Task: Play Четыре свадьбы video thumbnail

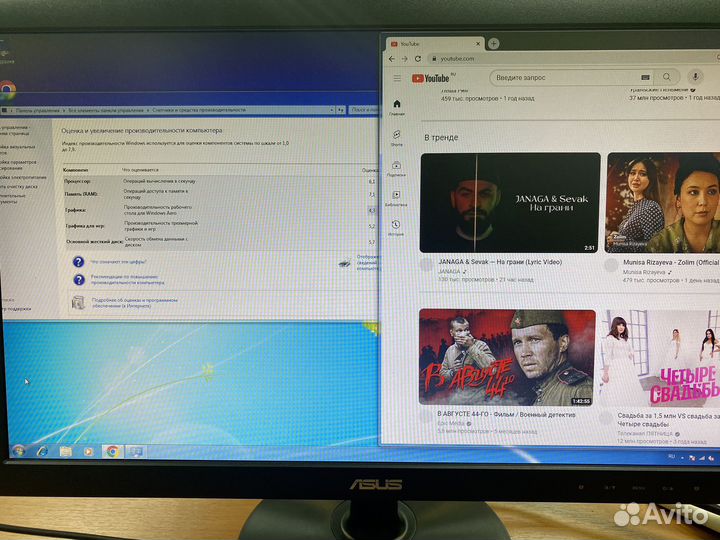Action: coord(660,358)
